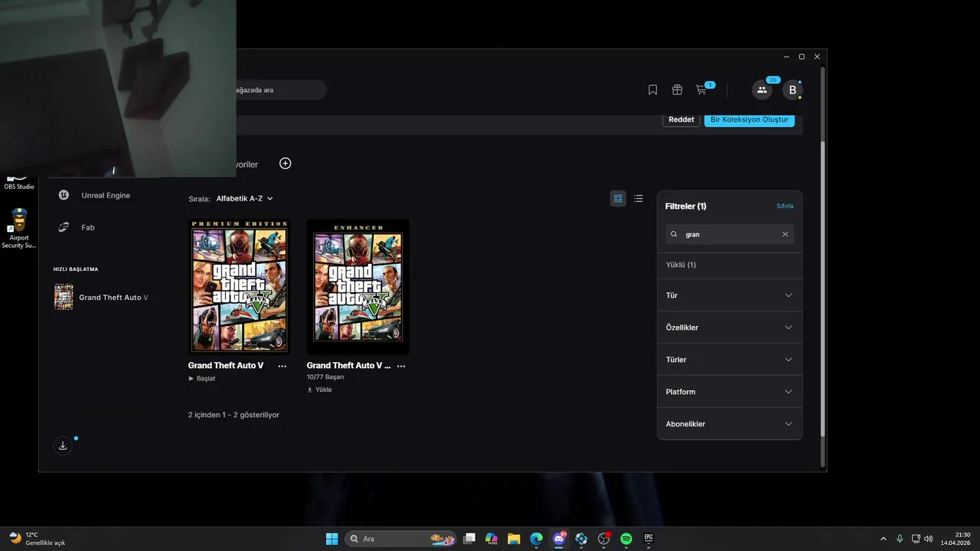Click the filter search field with 'gran'
The width and height of the screenshot is (980, 551).
(729, 234)
